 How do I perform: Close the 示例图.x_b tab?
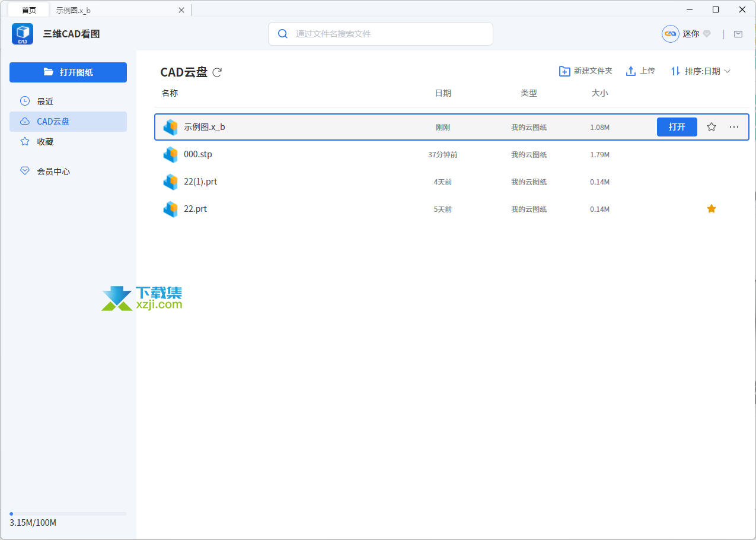[181, 10]
